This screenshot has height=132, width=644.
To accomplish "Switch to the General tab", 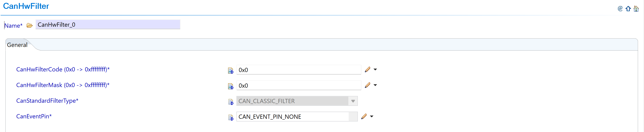I will [x=17, y=45].
